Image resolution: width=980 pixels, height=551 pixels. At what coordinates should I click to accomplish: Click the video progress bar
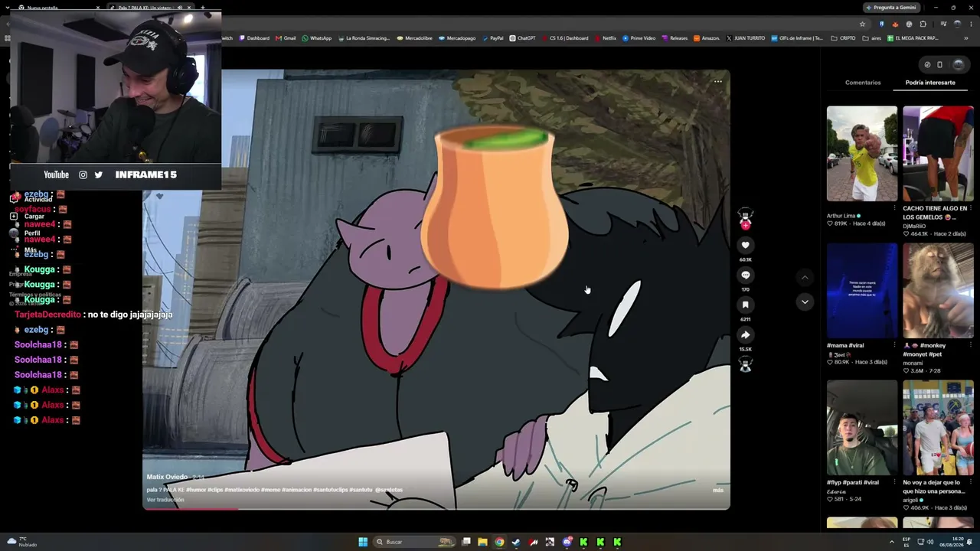[436, 508]
